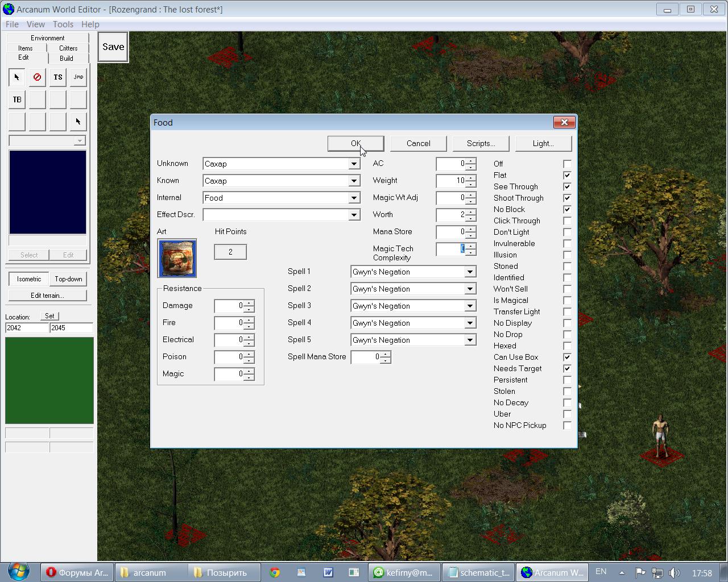Switch to the Critters tab

coord(68,48)
